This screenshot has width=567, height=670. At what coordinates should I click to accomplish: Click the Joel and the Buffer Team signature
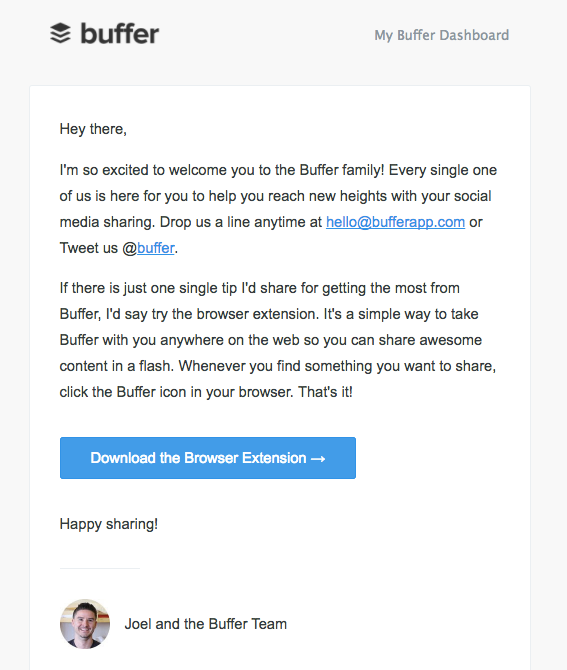click(206, 624)
